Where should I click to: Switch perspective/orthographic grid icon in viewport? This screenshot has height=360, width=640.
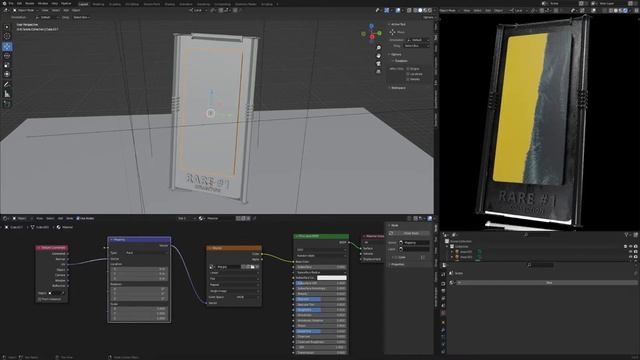point(379,71)
